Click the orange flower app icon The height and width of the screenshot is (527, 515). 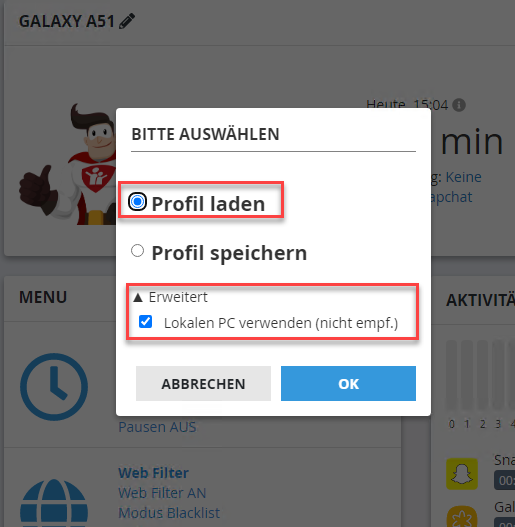[x=462, y=516]
